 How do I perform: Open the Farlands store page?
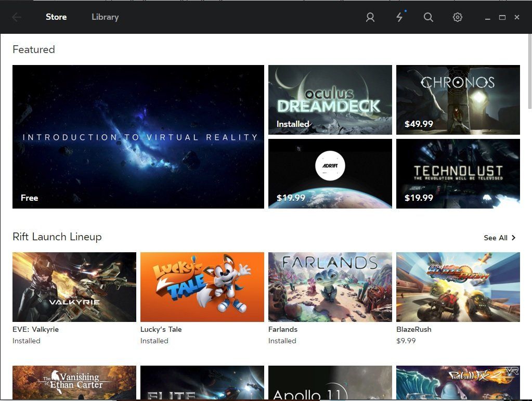click(330, 287)
